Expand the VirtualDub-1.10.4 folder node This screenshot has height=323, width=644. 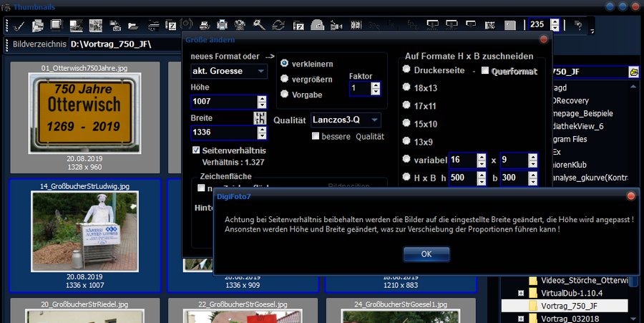(x=521, y=293)
